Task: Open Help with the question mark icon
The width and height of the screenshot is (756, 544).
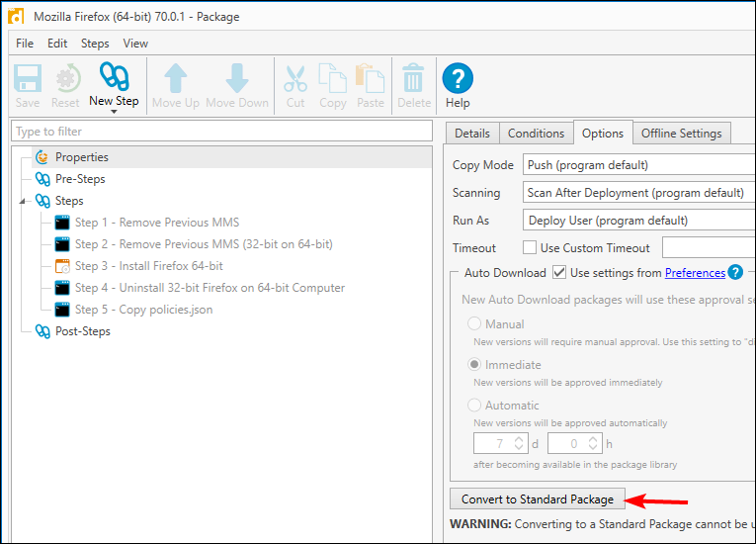Action: 458,79
